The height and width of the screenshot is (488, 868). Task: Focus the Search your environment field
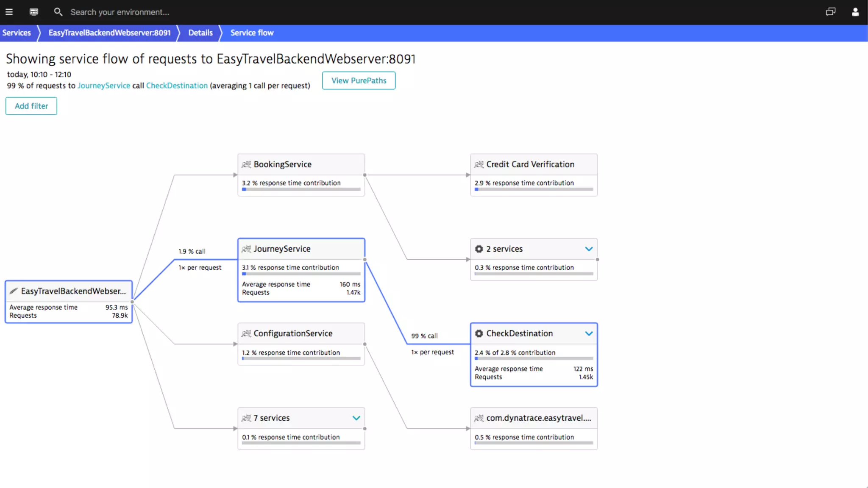[120, 12]
